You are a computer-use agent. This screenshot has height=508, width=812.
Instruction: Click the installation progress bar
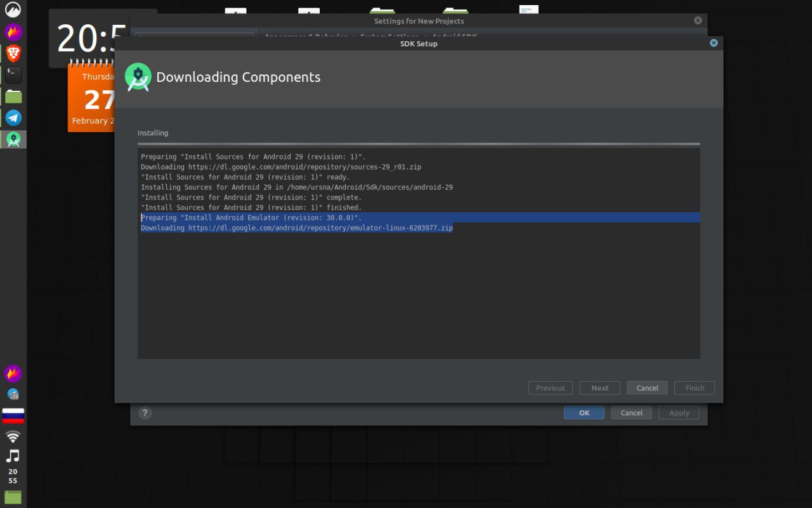click(x=419, y=144)
